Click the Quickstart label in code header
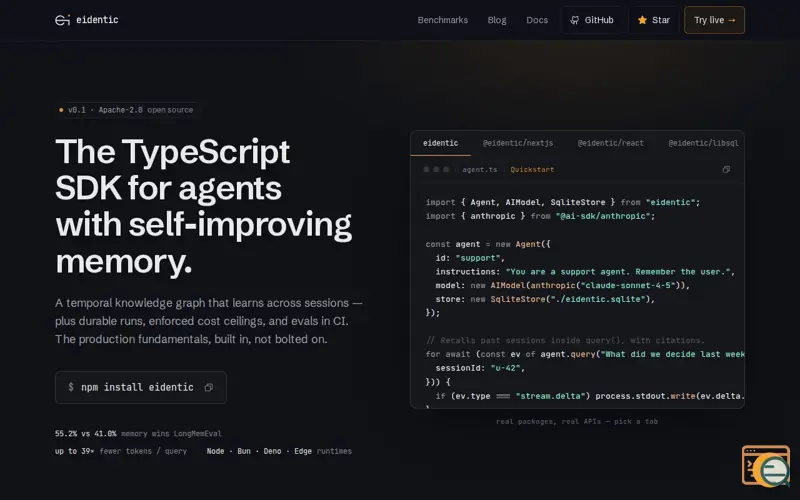The width and height of the screenshot is (800, 500). point(532,169)
